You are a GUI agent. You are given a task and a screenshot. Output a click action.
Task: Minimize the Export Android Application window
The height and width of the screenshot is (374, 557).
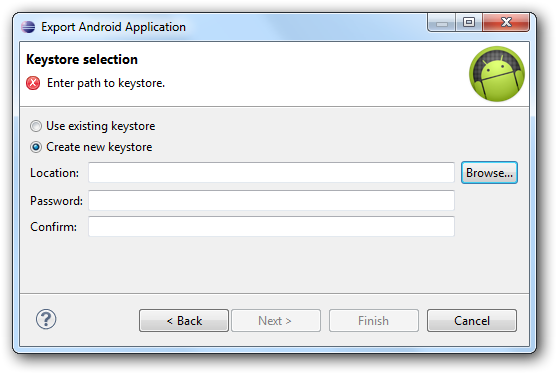coord(442,23)
